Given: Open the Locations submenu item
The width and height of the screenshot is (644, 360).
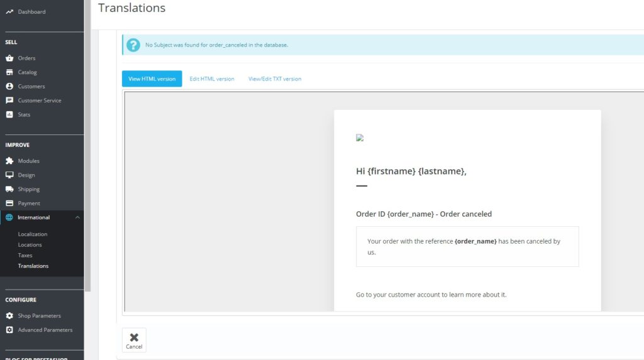Looking at the screenshot, I should pos(30,244).
